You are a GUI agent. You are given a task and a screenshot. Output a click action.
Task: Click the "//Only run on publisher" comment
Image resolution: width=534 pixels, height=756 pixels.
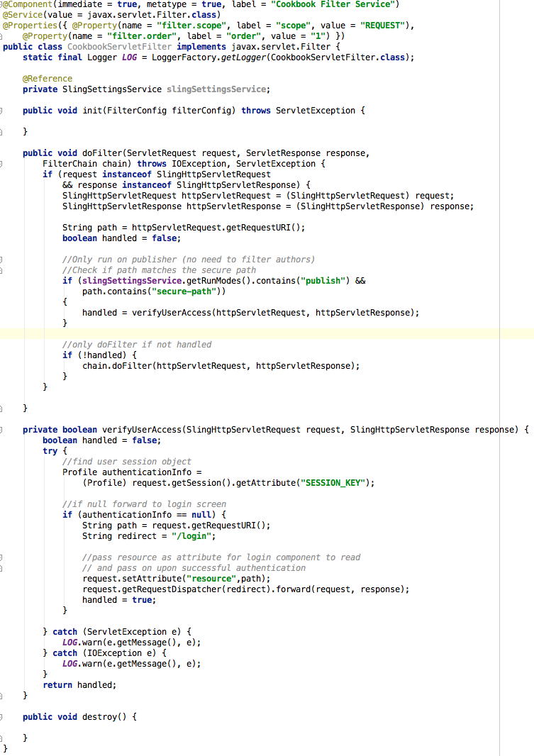tap(189, 260)
